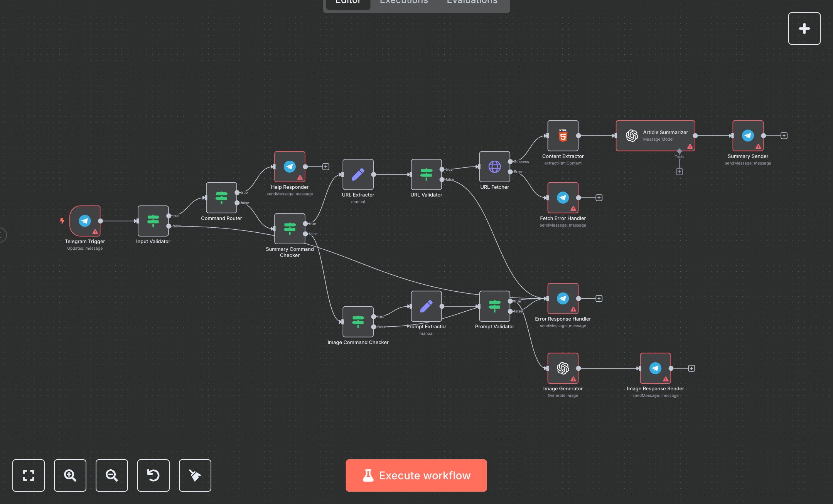Switch to the Evaluations tab
This screenshot has height=504, width=833.
point(472,2)
